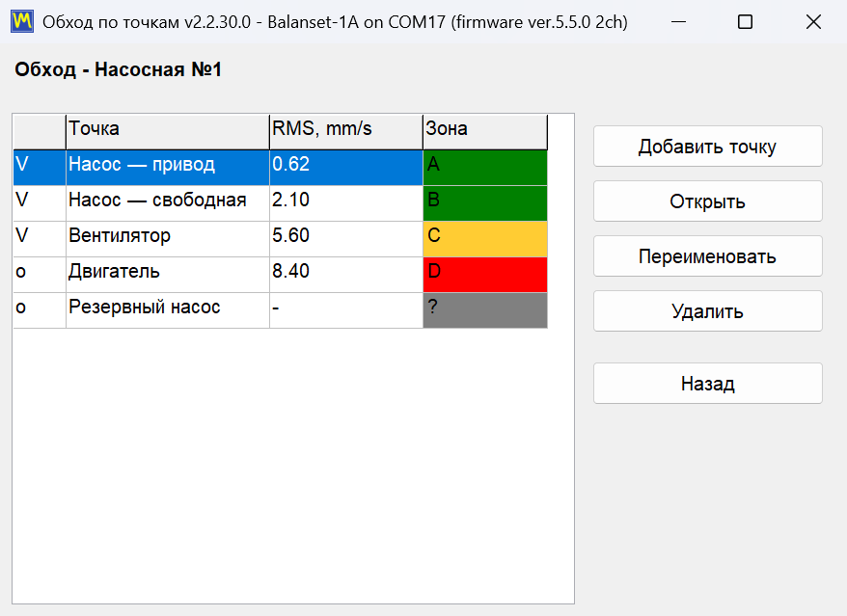Minimize the Обход по точкам window
847x616 pixels.
678,21
